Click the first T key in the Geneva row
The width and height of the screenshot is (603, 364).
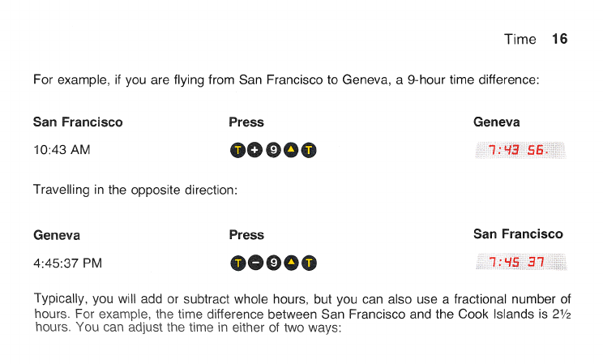pos(238,263)
